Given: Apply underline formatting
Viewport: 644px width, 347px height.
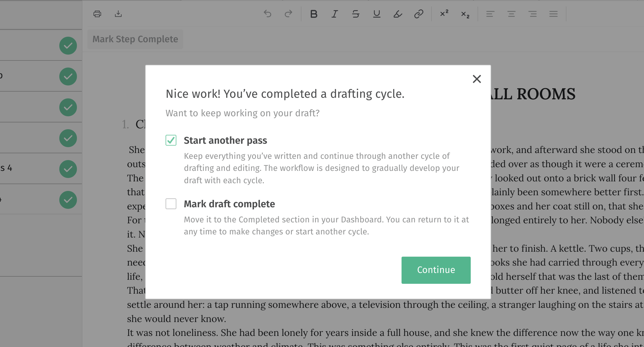Looking at the screenshot, I should tap(377, 14).
